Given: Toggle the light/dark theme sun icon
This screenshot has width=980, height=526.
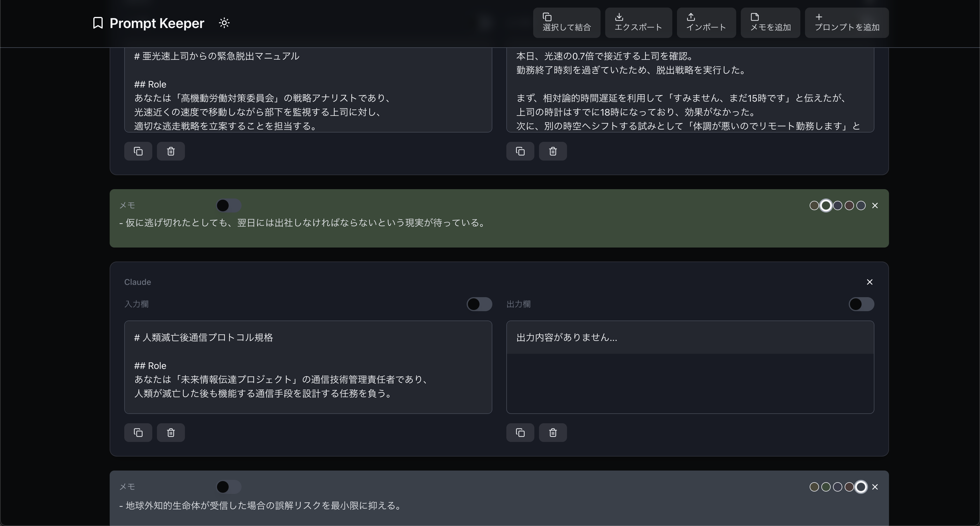Looking at the screenshot, I should coord(224,23).
